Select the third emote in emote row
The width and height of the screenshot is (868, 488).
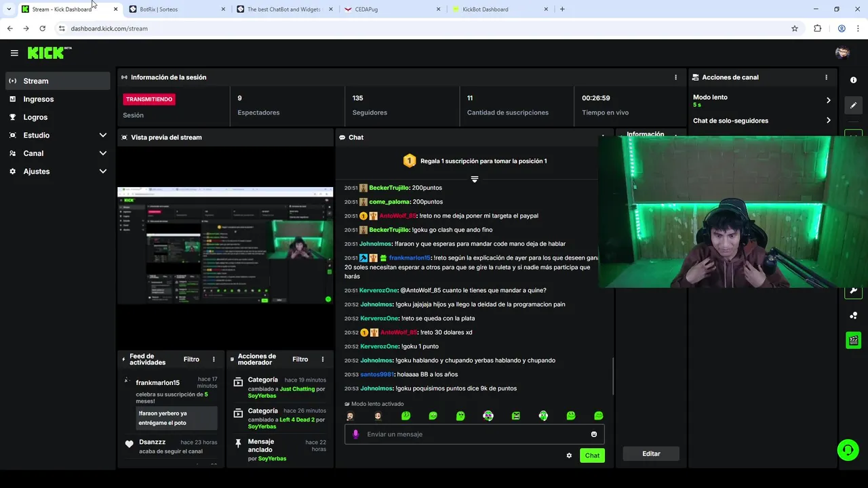(406, 415)
